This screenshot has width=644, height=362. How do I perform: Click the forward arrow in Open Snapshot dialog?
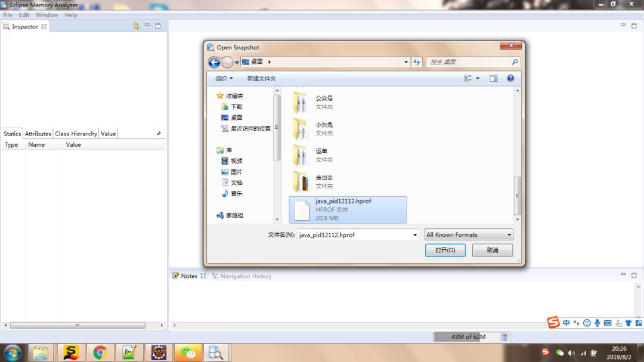point(227,62)
